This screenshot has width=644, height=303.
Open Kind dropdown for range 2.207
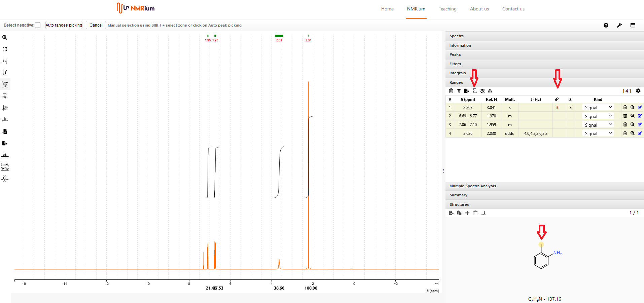(598, 108)
